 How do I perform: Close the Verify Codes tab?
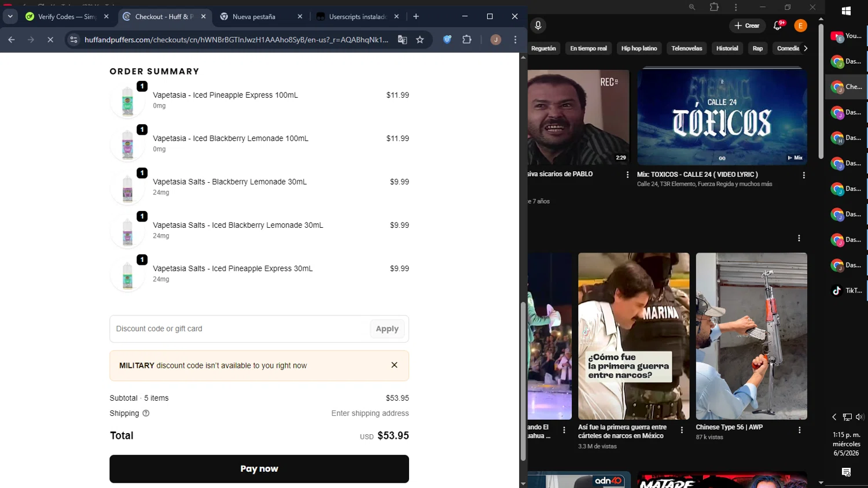pyautogui.click(x=106, y=17)
